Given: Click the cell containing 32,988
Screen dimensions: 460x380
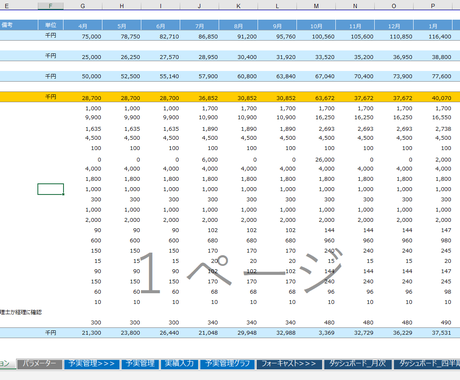Looking at the screenshot, I should pos(277,332).
